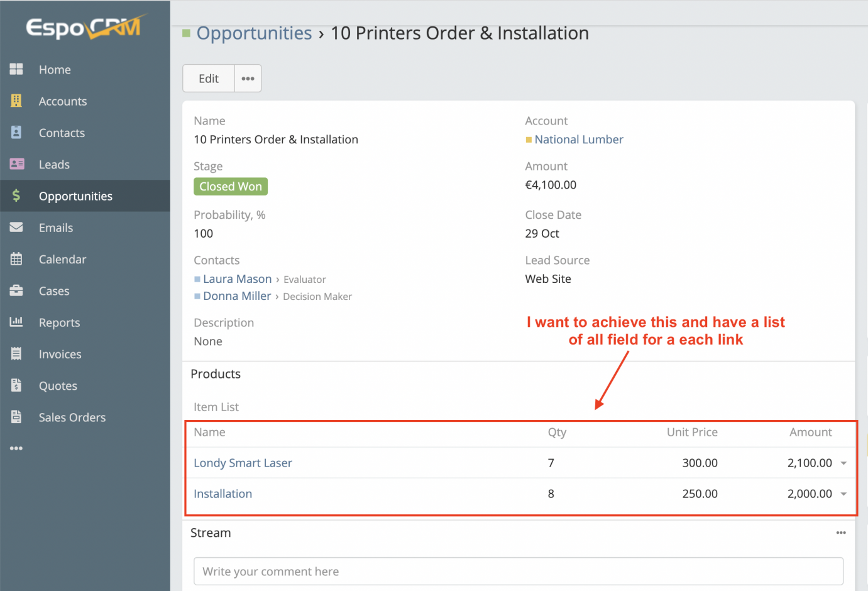
Task: Click the Contacts badge icon
Action: pos(16,133)
